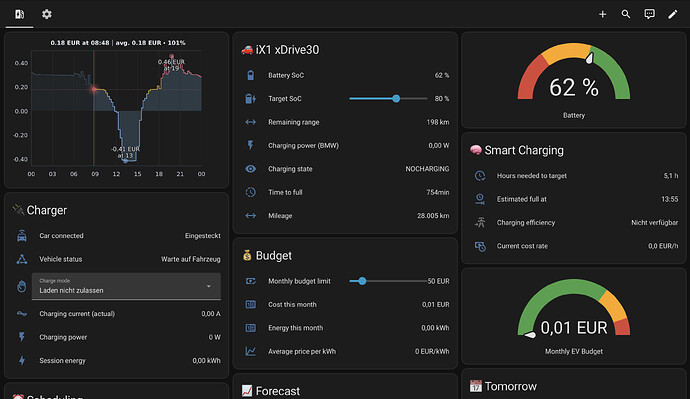Click the Battery SoC 62 % value

tap(442, 75)
